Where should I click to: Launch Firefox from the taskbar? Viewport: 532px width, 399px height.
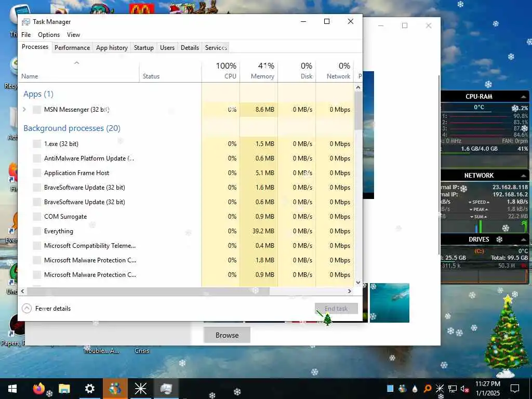(x=38, y=389)
